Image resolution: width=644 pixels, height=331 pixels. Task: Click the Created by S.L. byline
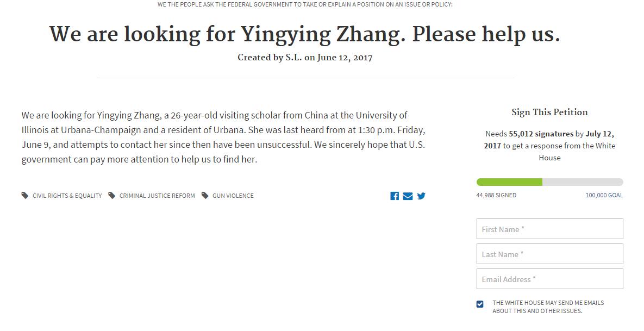pos(305,58)
